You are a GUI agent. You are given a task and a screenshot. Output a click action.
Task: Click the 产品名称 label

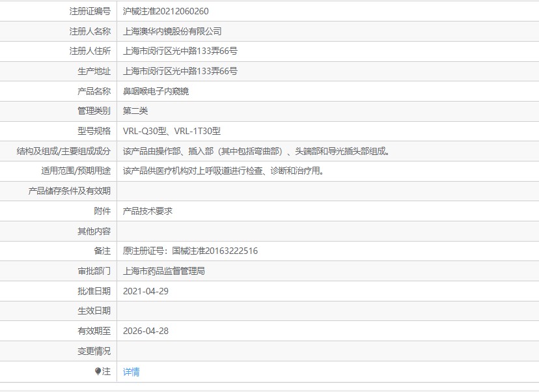(x=94, y=91)
